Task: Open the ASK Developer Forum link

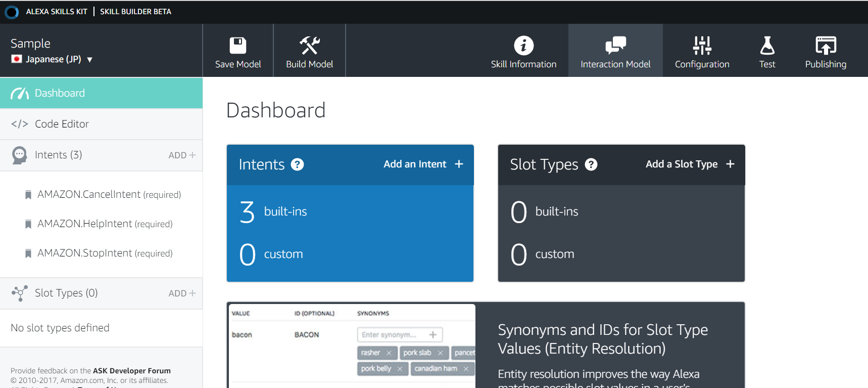Action: point(132,371)
